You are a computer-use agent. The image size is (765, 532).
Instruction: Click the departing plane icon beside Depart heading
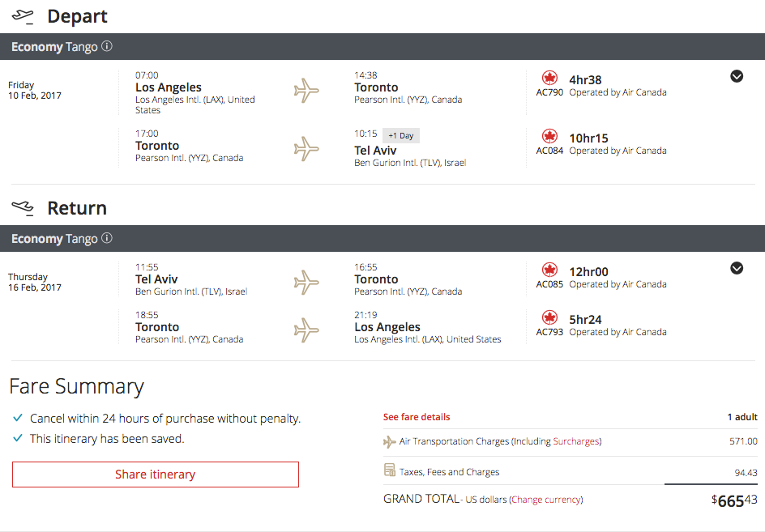tap(24, 17)
